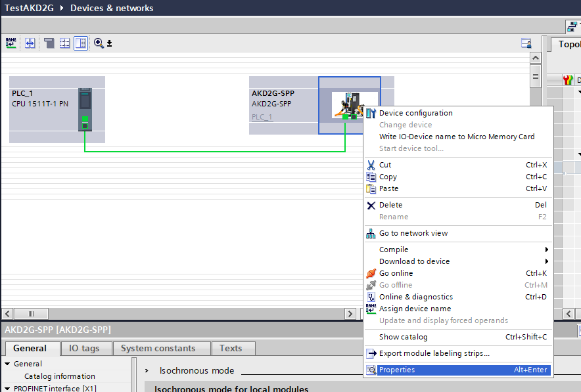
Task: Click the diagnostics icon in the right panel header
Action: [568, 79]
